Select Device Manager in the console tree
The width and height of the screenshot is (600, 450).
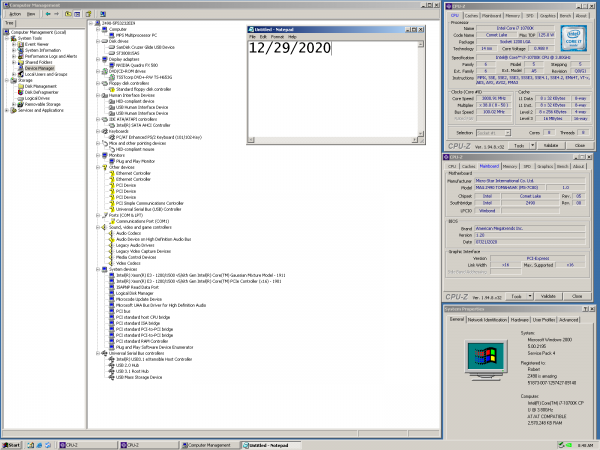39,68
